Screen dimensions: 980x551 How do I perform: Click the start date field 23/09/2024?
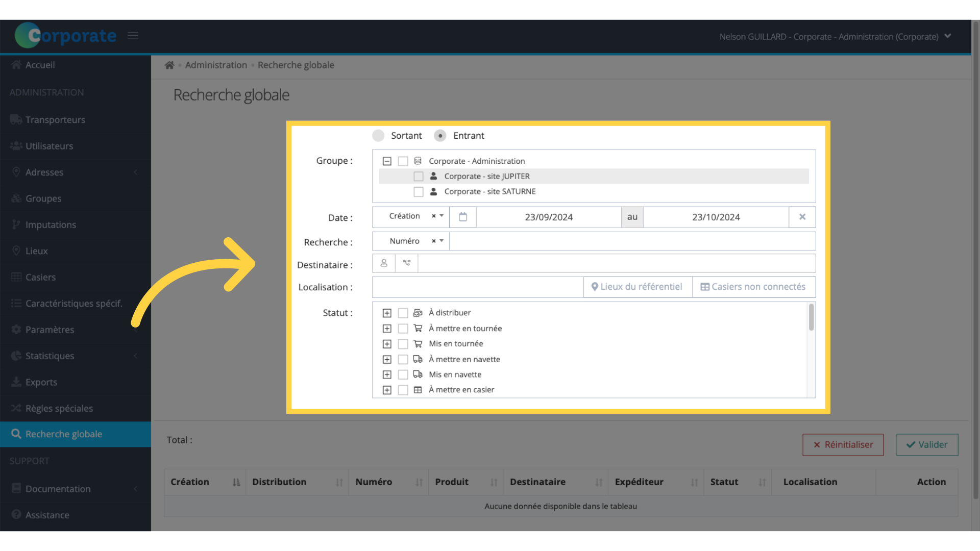click(549, 217)
